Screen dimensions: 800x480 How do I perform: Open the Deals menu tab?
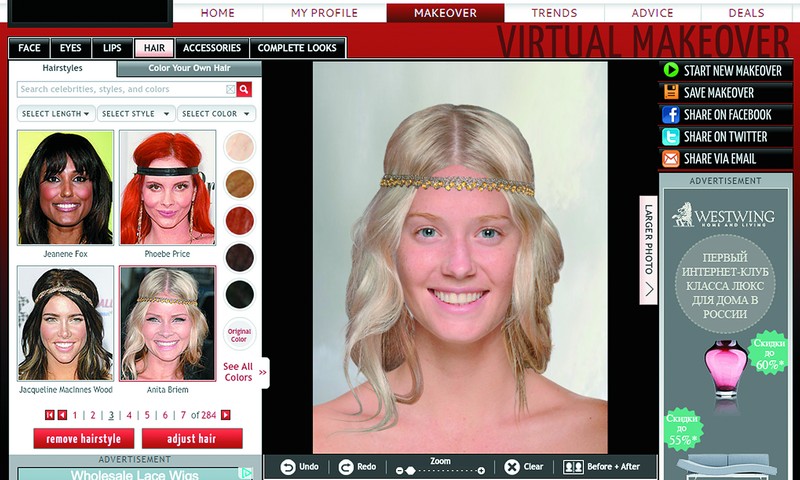click(x=746, y=13)
